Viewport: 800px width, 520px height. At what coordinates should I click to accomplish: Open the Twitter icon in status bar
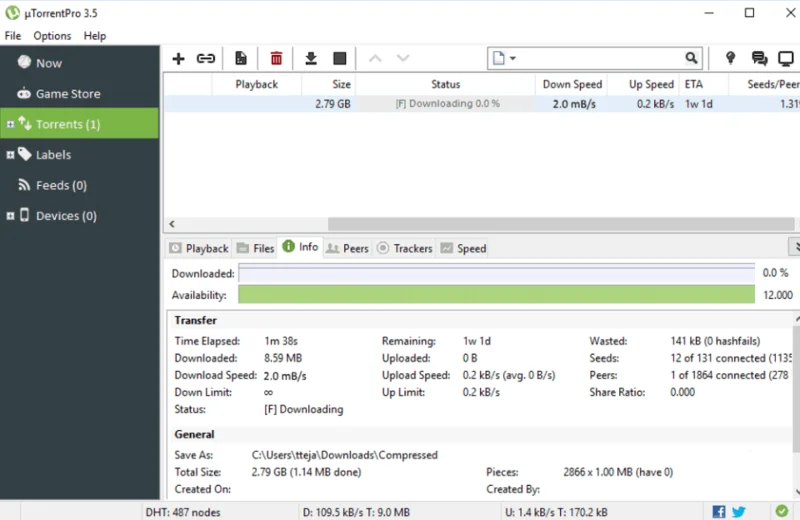point(739,511)
